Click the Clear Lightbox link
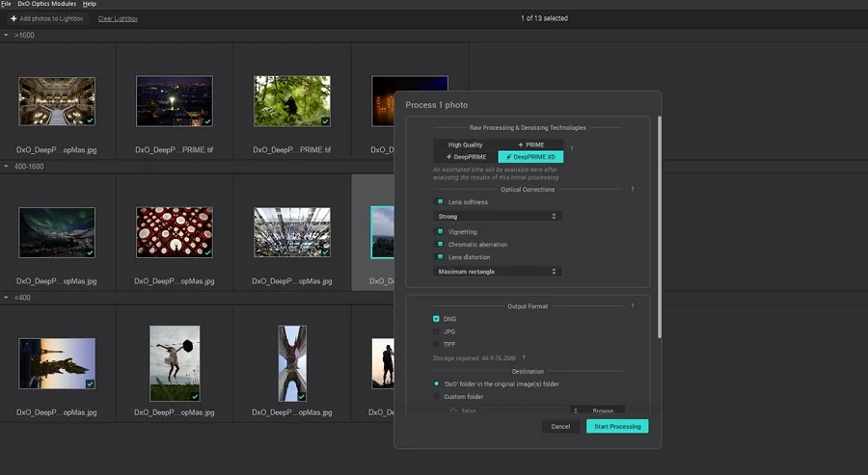 [118, 18]
